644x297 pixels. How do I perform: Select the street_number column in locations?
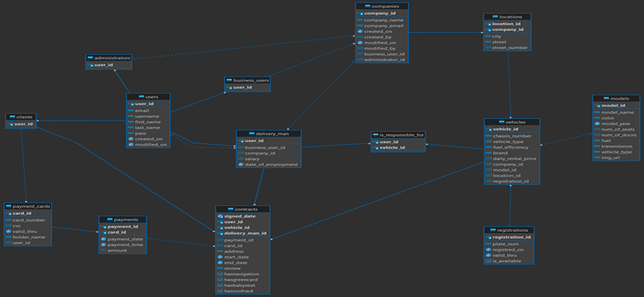tap(510, 48)
